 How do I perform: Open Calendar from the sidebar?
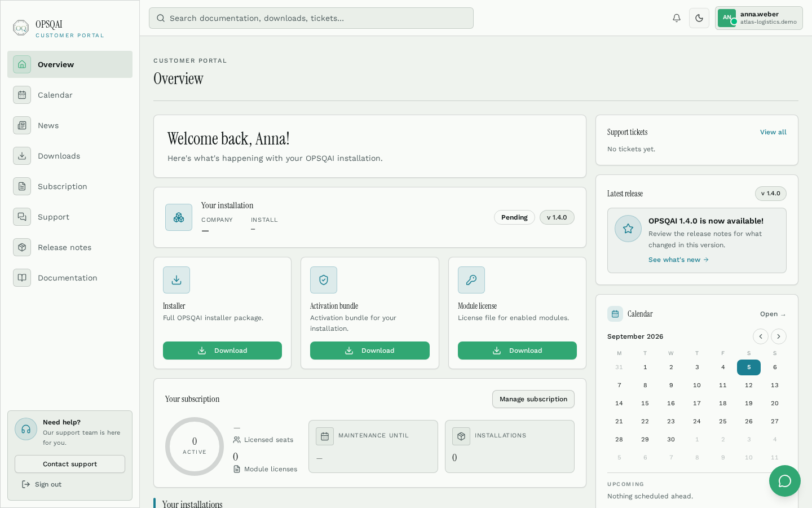[x=70, y=95]
